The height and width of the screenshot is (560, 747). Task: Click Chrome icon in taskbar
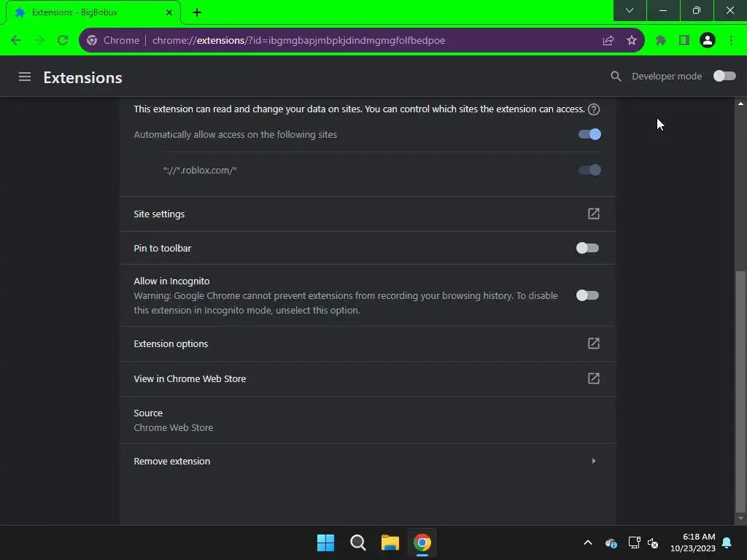(422, 542)
